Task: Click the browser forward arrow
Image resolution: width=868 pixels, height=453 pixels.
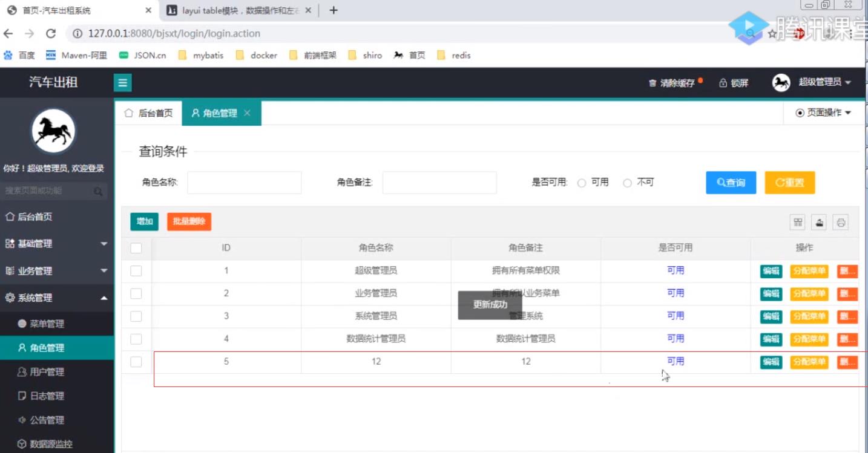Action: tap(30, 34)
